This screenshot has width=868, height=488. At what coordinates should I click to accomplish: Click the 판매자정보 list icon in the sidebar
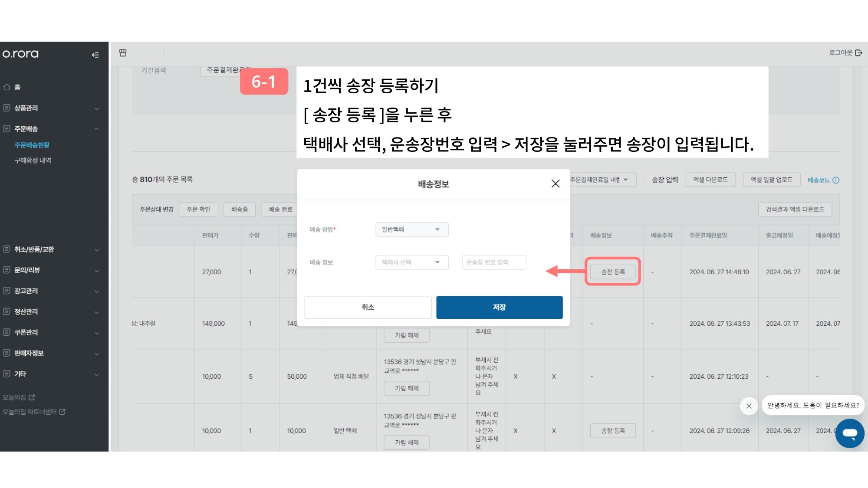pyautogui.click(x=7, y=353)
